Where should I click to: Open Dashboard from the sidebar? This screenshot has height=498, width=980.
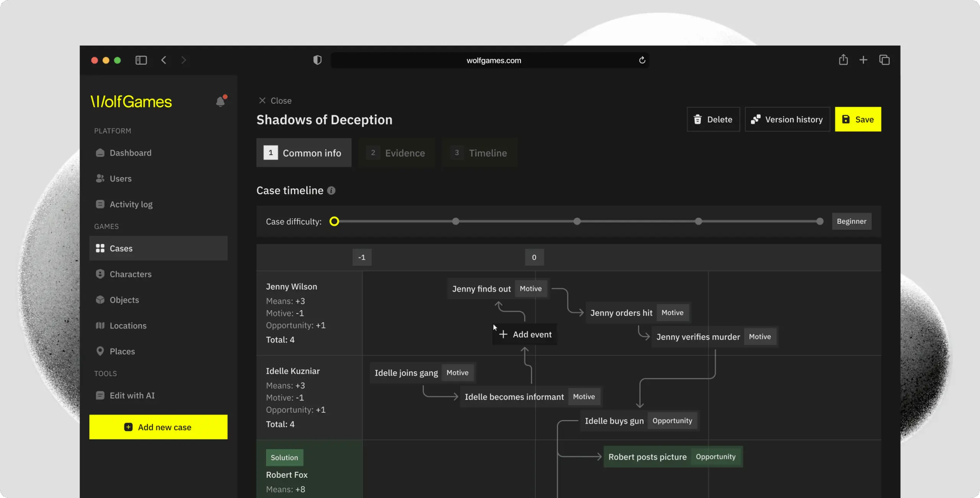[130, 153]
